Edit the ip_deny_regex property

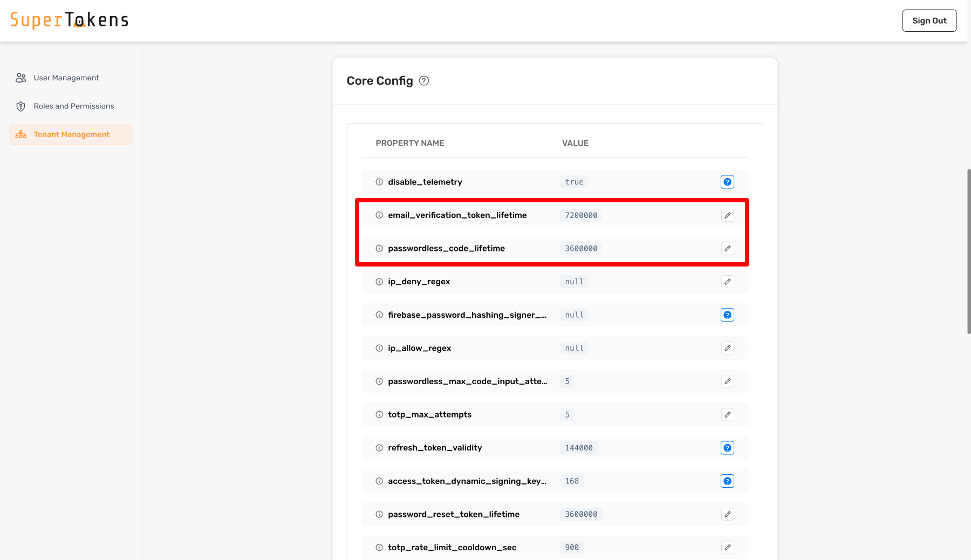(727, 281)
